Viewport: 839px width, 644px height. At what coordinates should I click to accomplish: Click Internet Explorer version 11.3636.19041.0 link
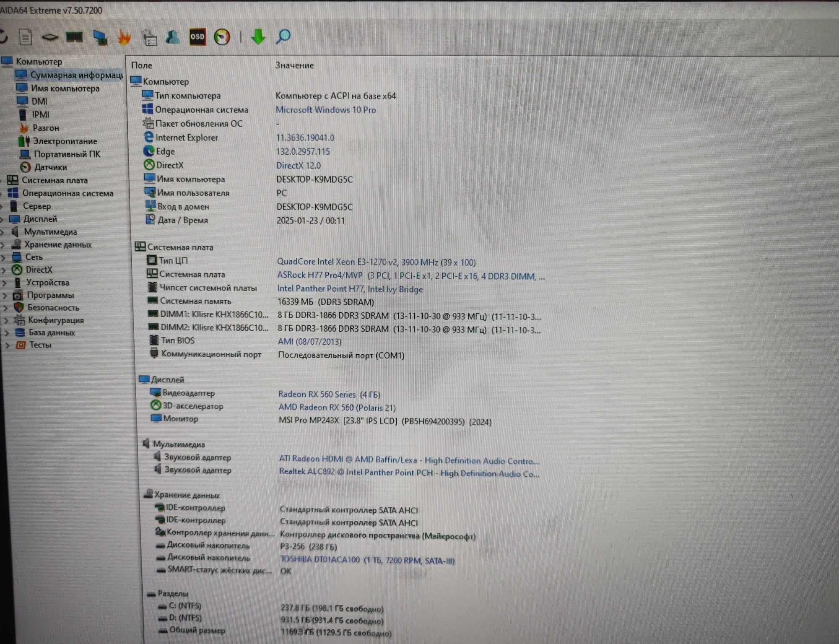click(x=305, y=138)
